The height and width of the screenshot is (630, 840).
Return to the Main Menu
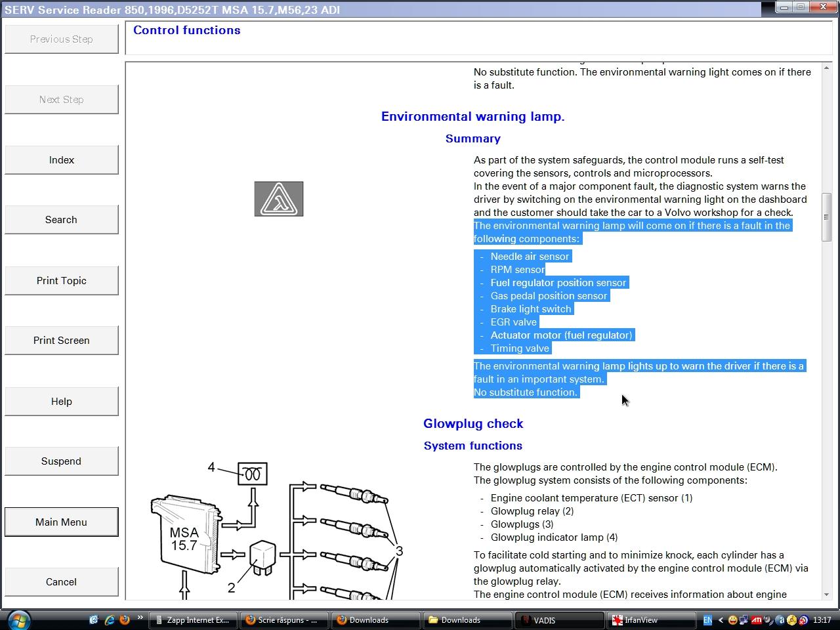[61, 522]
